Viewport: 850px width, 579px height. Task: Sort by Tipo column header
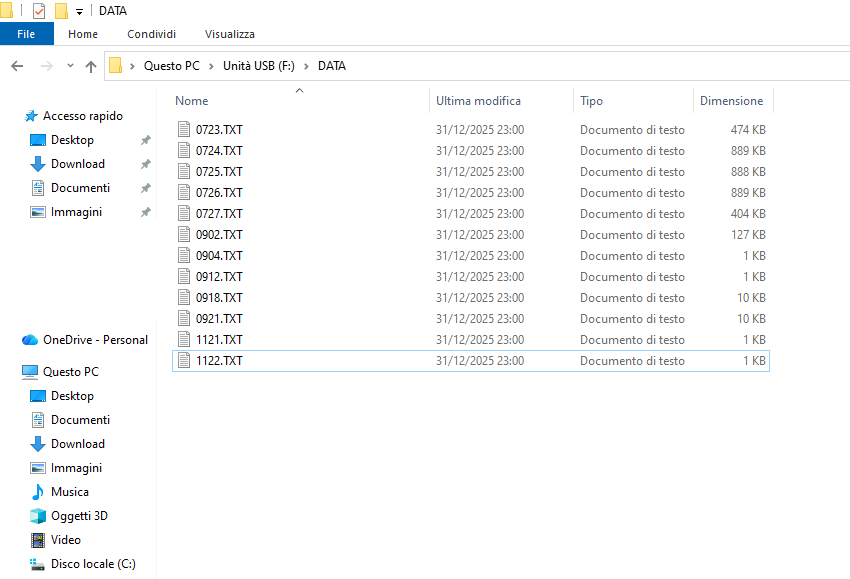[591, 101]
